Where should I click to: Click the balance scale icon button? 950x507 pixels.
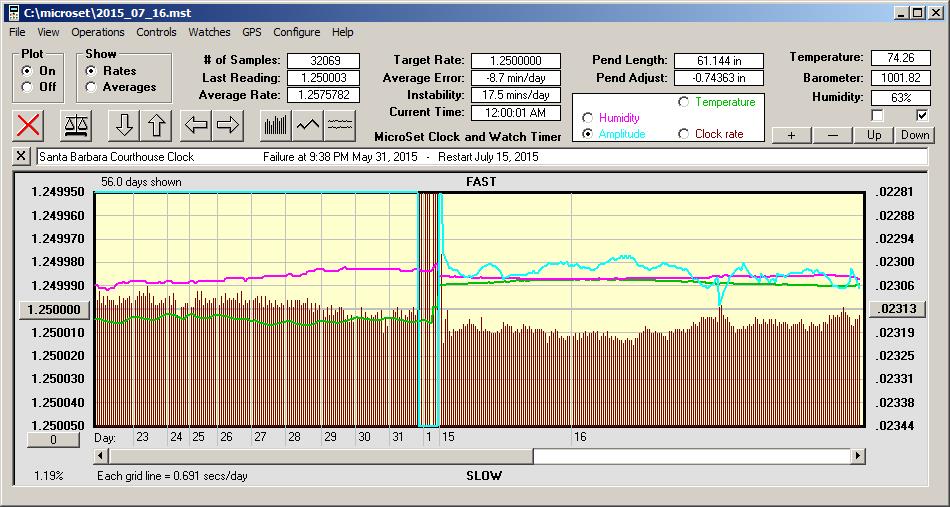coord(76,125)
